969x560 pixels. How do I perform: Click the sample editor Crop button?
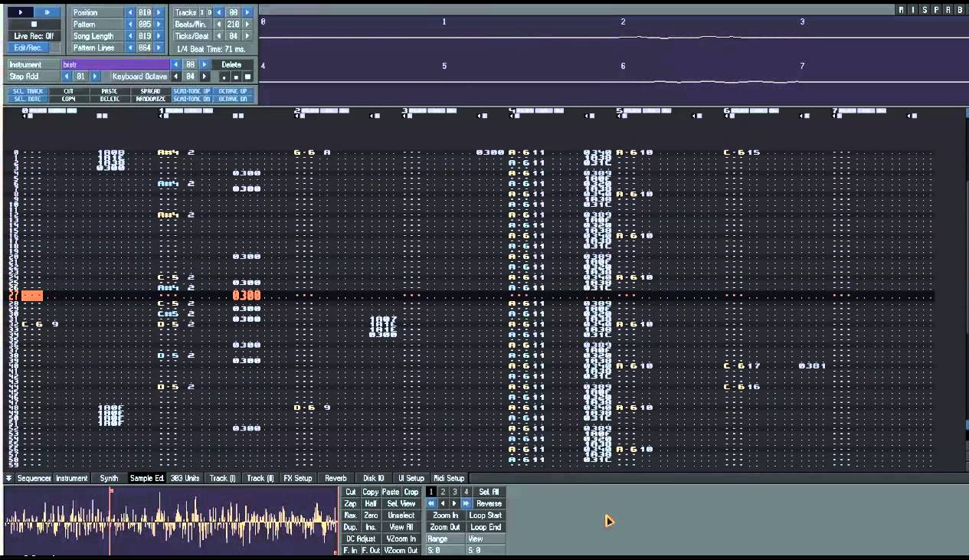point(411,492)
